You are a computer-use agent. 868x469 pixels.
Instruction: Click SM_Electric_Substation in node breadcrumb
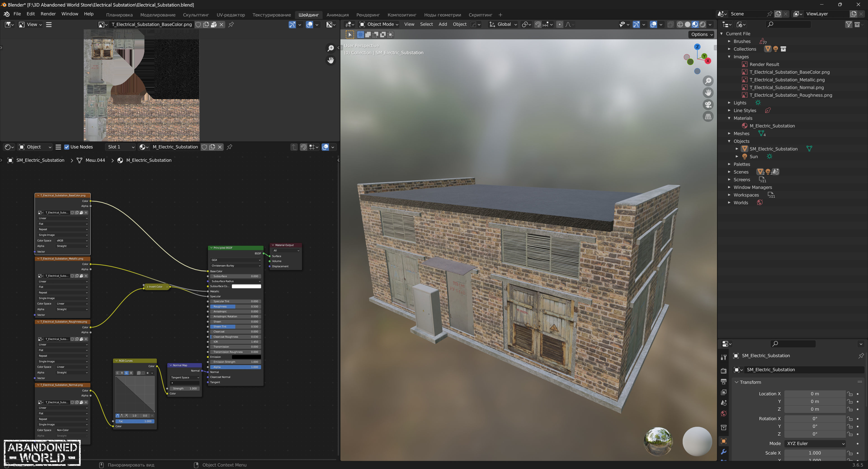[40, 160]
